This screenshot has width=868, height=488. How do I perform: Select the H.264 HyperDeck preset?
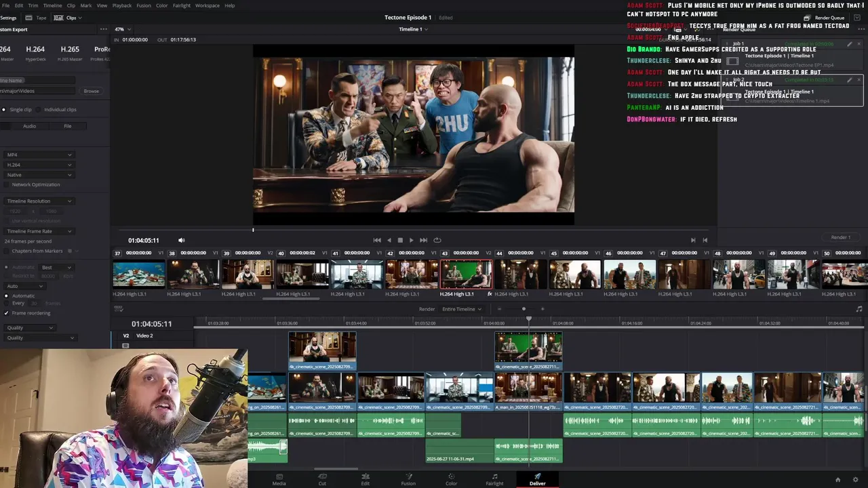(35, 53)
